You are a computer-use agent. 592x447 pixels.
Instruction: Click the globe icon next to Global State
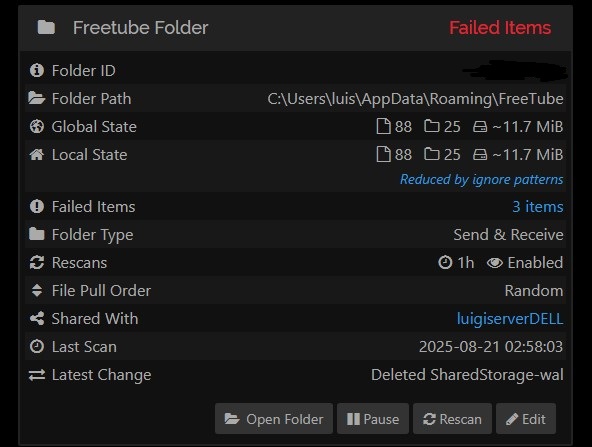pyautogui.click(x=37, y=126)
